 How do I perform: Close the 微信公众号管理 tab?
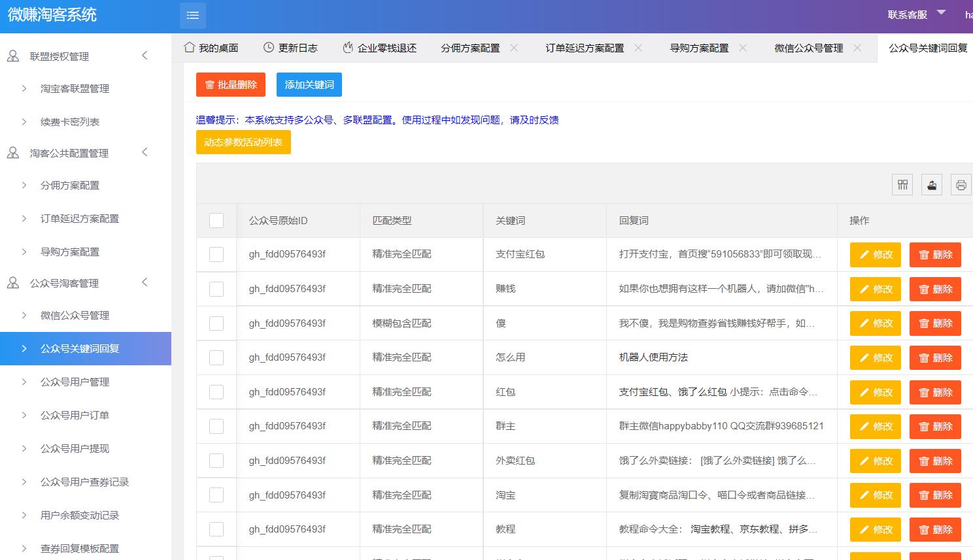click(x=857, y=48)
